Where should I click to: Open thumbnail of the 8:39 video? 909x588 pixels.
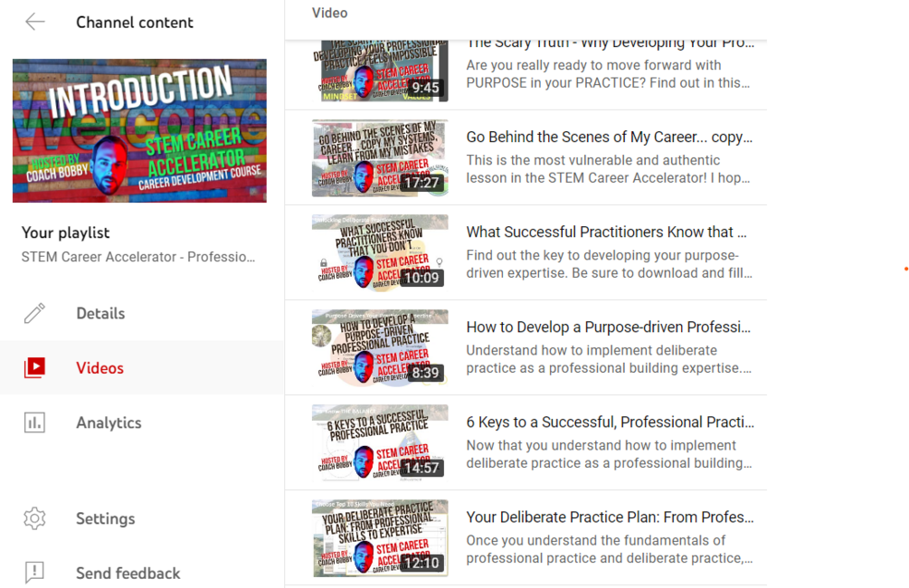(x=380, y=347)
